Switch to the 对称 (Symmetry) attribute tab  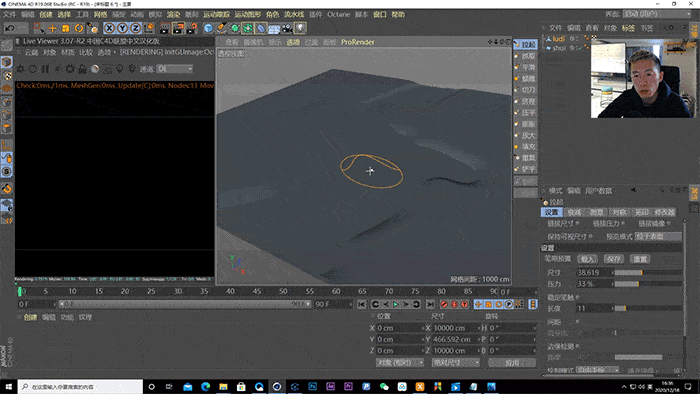[619, 212]
